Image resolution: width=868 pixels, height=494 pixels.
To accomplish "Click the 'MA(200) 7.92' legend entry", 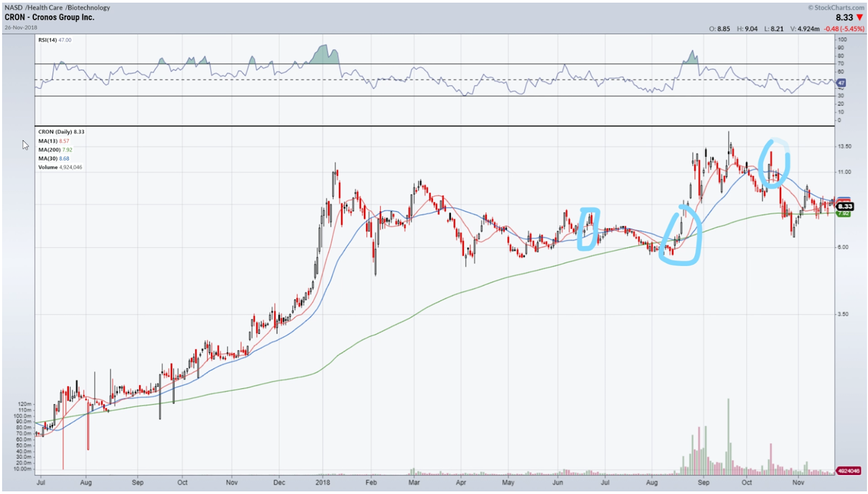I will tap(55, 150).
